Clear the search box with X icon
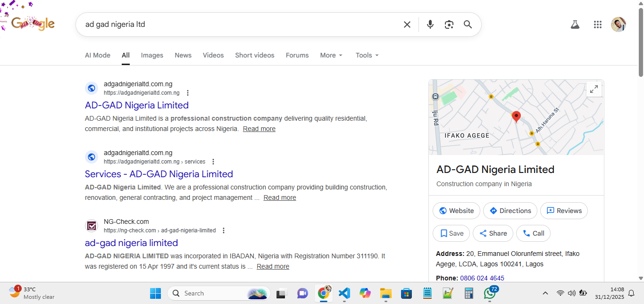 pos(407,25)
